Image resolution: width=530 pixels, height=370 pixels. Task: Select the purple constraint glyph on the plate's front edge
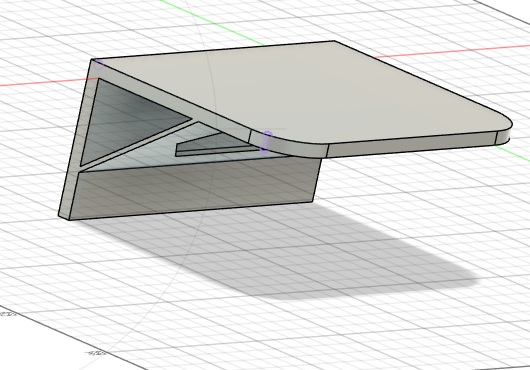(x=267, y=141)
